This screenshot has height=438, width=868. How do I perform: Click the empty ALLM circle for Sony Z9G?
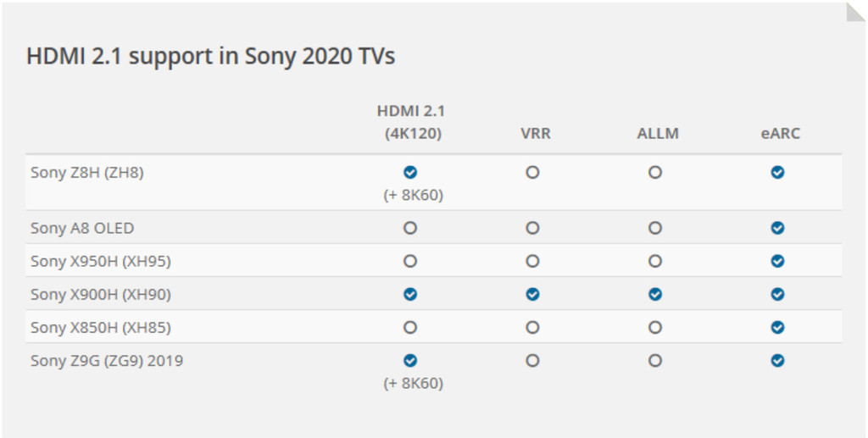[655, 360]
